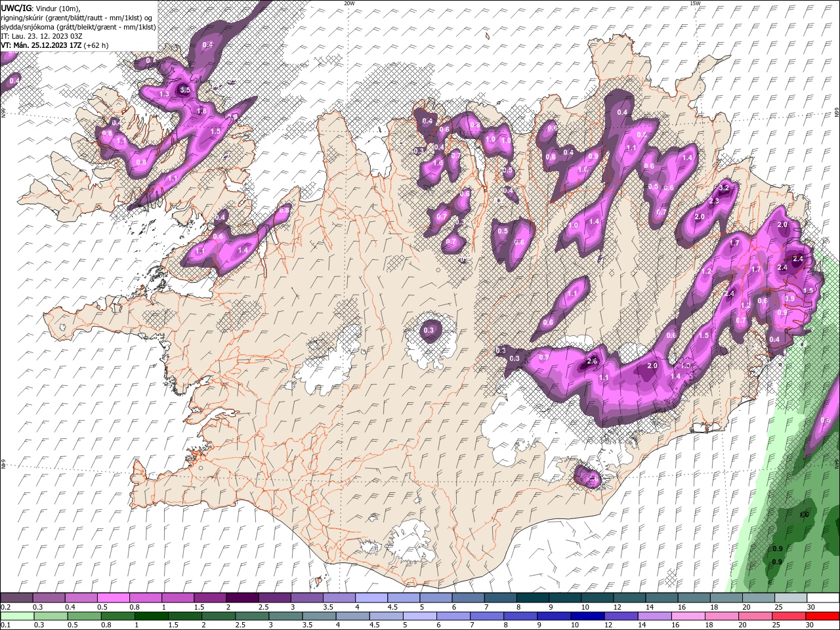Select the snow scale swatch between 0.2 and 0.3
Screen dimensions: 840x630
[x=16, y=598]
